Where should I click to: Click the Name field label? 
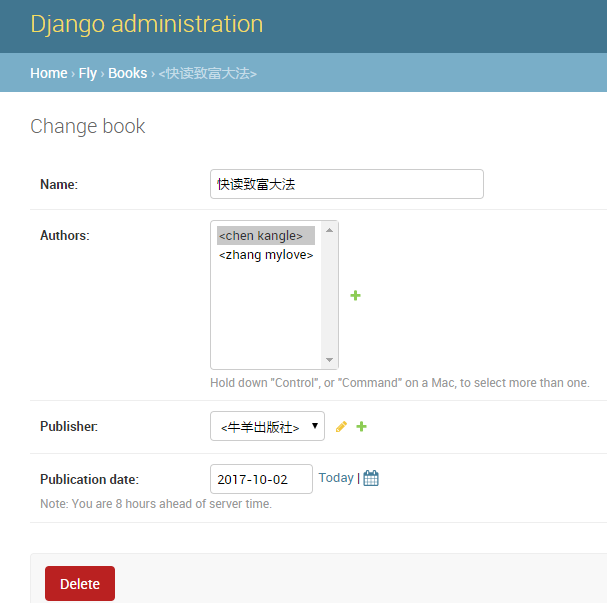(59, 185)
